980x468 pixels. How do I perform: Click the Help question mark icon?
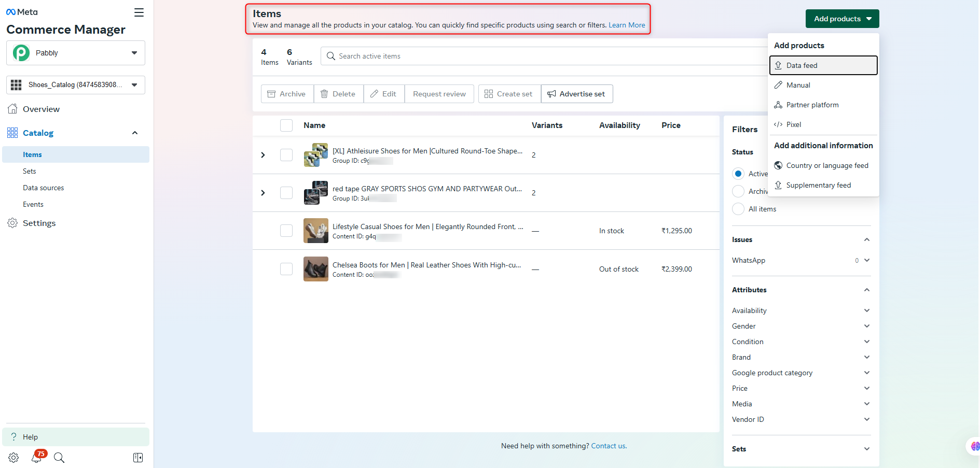click(x=14, y=437)
